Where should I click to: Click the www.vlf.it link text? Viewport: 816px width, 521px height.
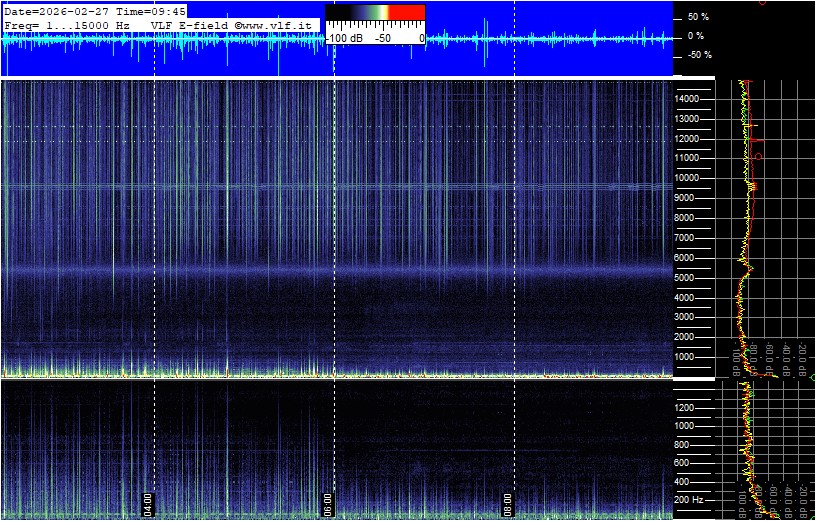click(x=281, y=24)
